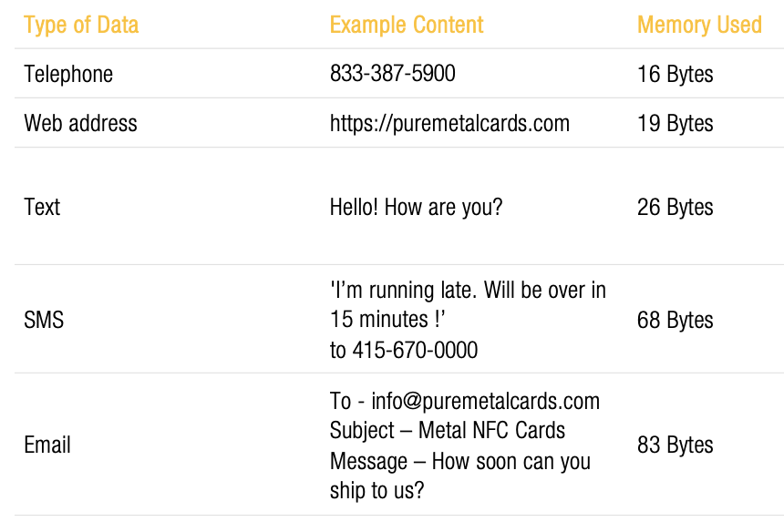Click the Subject – Metal NFC Cards line

pyautogui.click(x=448, y=431)
